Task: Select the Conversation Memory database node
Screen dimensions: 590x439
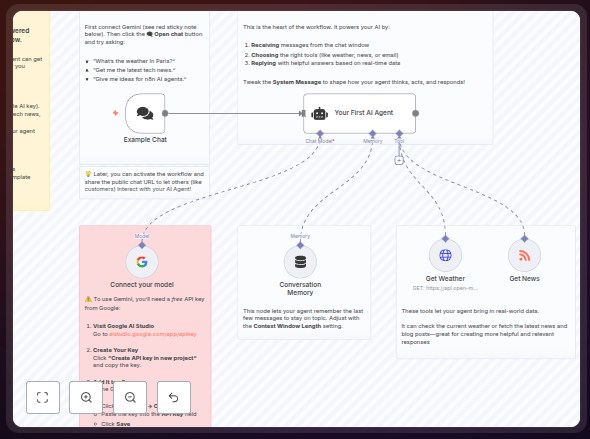Action: tap(300, 262)
